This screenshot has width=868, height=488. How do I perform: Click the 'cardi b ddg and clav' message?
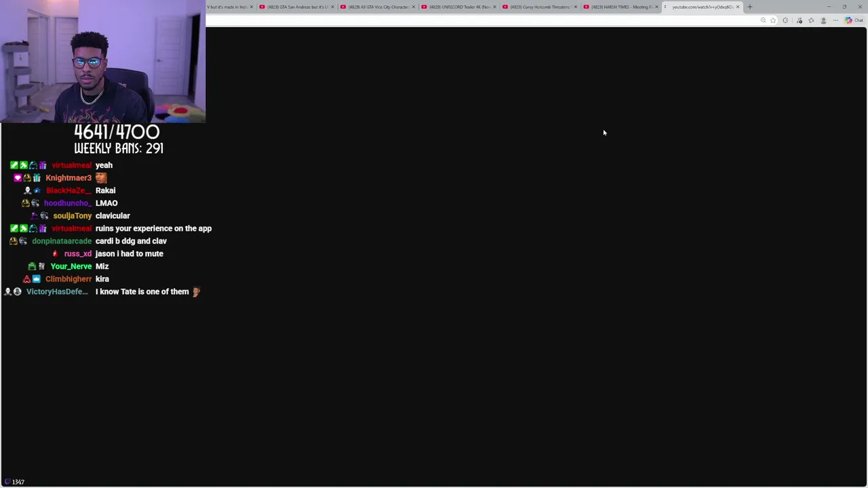click(x=131, y=241)
